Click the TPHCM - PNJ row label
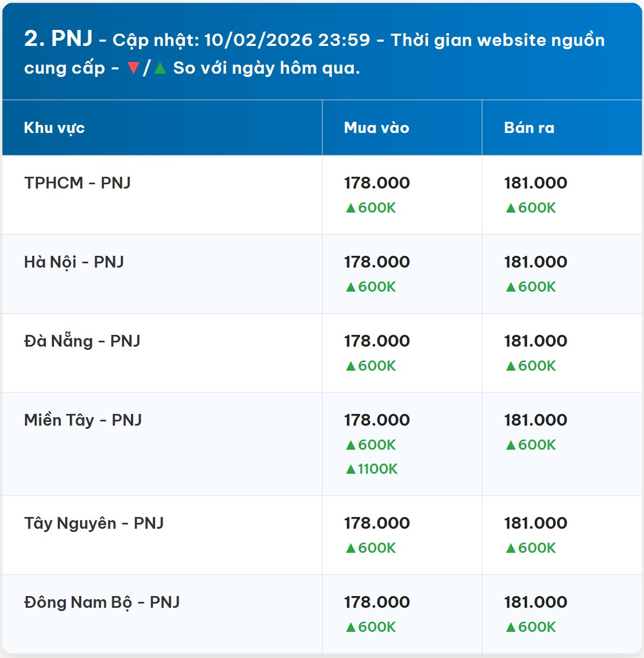644x658 pixels. coord(77,183)
